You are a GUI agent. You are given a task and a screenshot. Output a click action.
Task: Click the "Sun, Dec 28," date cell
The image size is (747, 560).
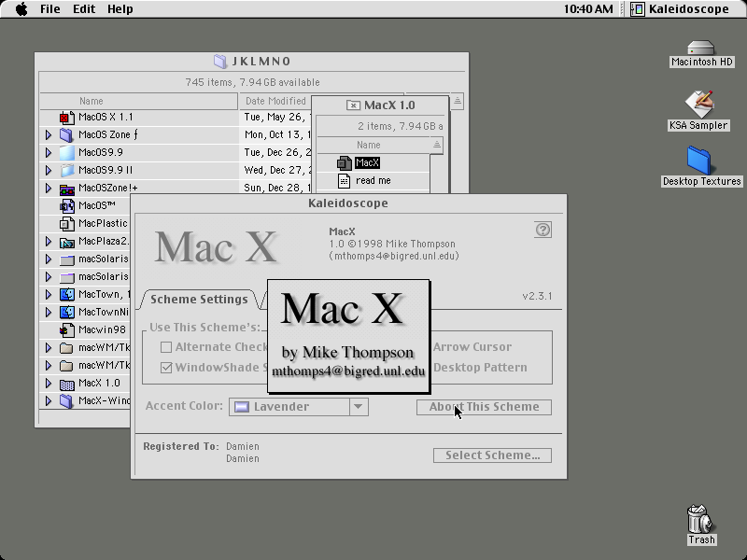[275, 189]
